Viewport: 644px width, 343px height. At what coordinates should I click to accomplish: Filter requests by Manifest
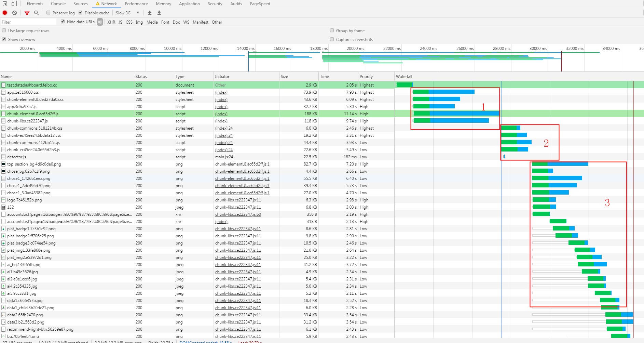[x=201, y=22]
